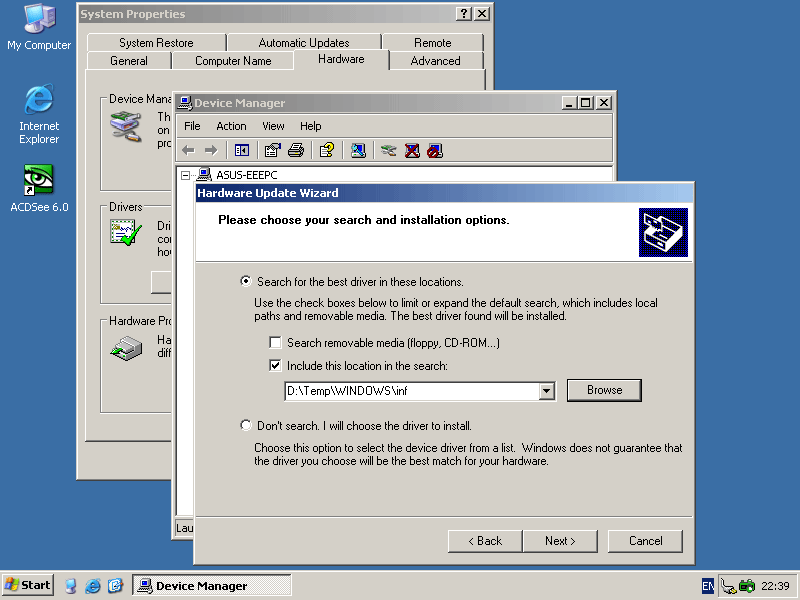The height and width of the screenshot is (600, 800).
Task: Open Properties from the Device Manager toolbar
Action: (272, 151)
